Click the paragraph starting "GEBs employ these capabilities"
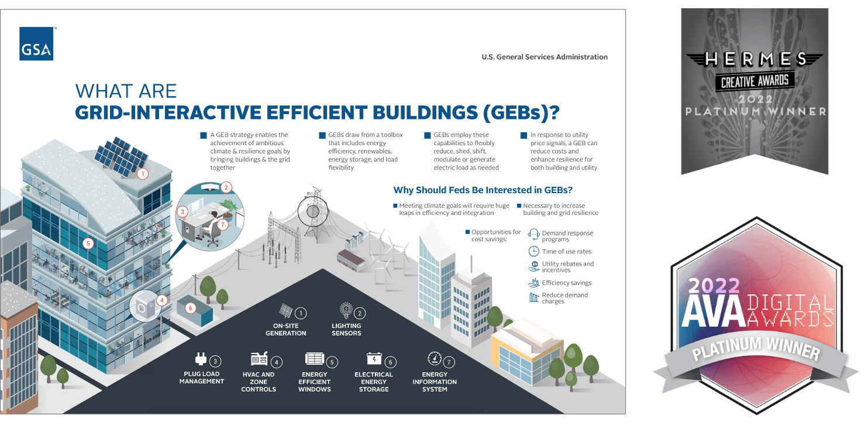868x425 pixels. click(466, 151)
